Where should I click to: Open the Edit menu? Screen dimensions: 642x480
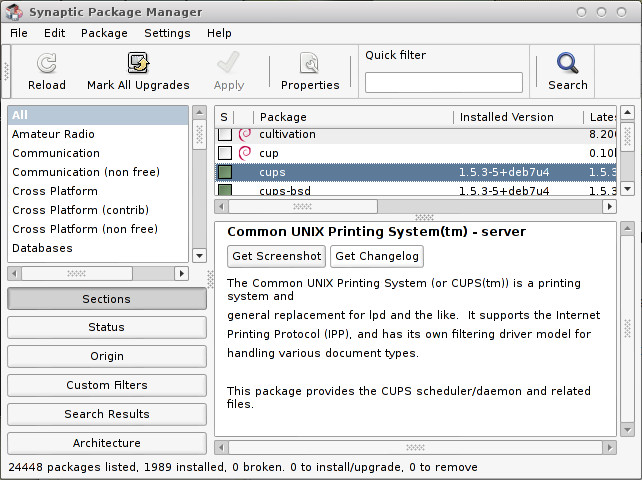point(54,33)
